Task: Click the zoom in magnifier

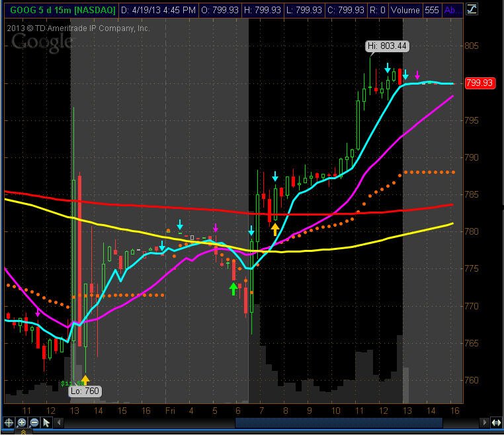Action: tap(22, 422)
